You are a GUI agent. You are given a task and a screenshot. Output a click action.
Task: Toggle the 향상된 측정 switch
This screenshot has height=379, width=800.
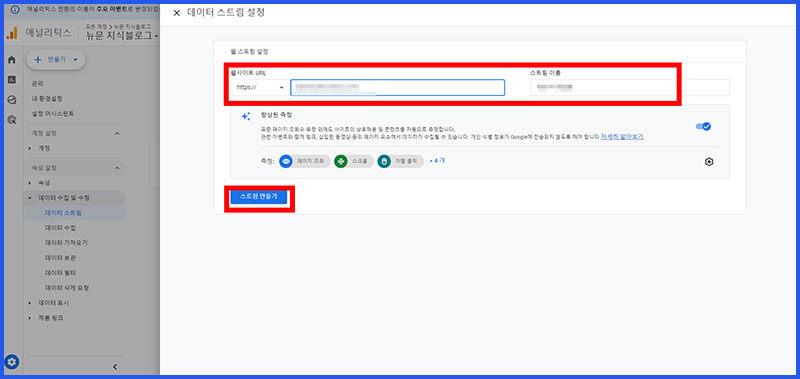pos(703,127)
